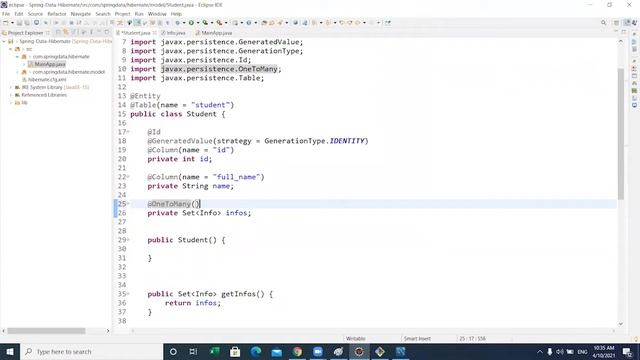Open the Refactor menu
640x360 pixels.
point(57,14)
